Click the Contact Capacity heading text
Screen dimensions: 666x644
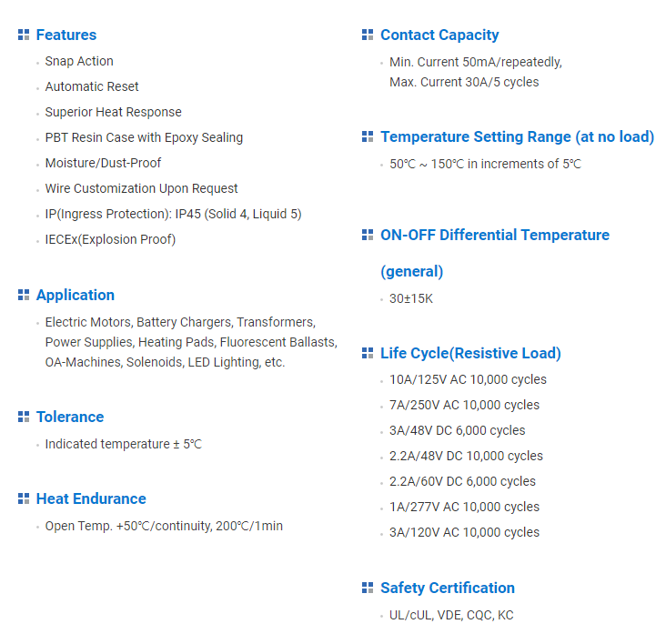pyautogui.click(x=439, y=35)
